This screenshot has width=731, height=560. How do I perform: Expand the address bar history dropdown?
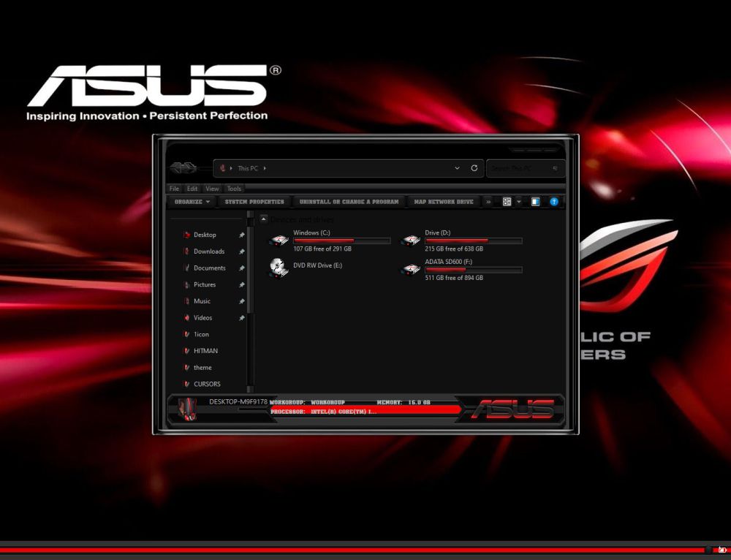click(x=458, y=169)
